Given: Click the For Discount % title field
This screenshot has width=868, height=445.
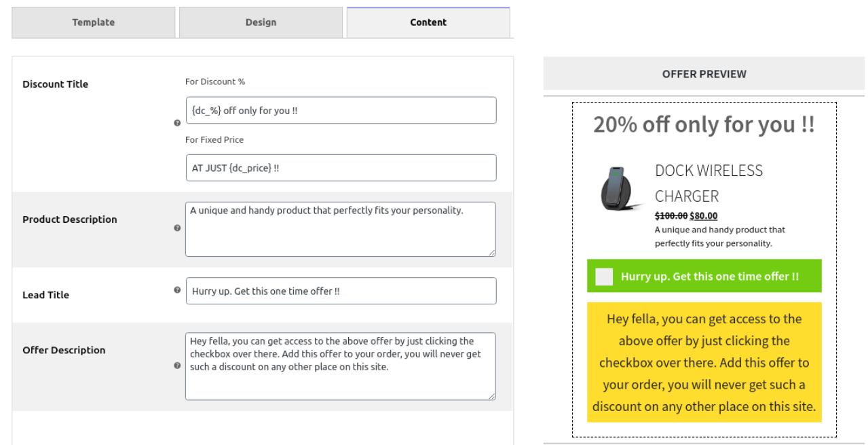Looking at the screenshot, I should coord(341,111).
